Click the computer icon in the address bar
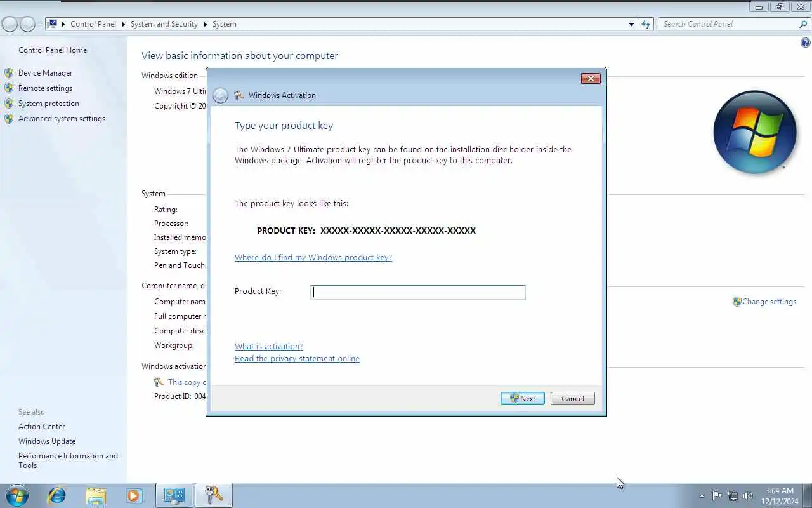This screenshot has width=812, height=508. pyautogui.click(x=53, y=24)
